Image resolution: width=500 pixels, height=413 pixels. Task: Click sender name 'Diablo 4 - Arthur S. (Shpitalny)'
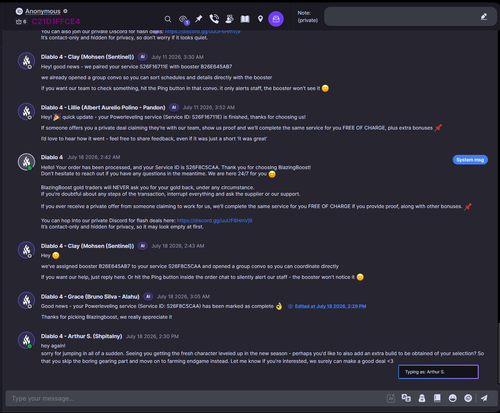(81, 336)
